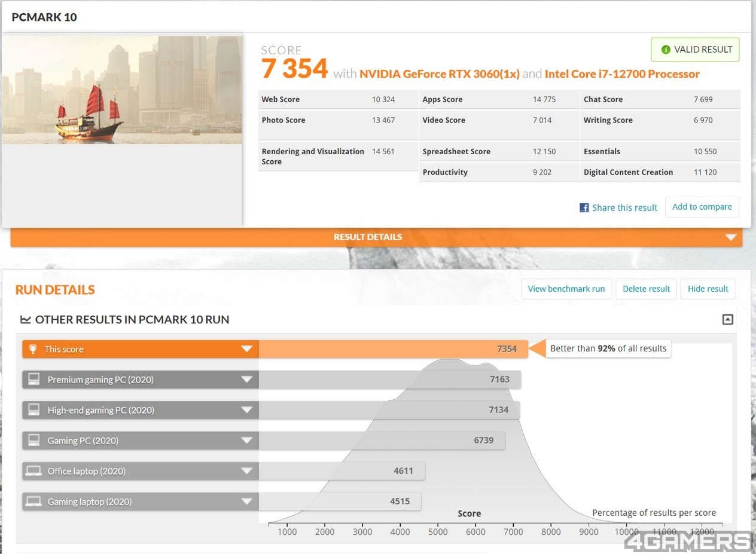The image size is (756, 554).
Task: Collapse the Other Results section with corner toggle
Action: click(x=727, y=320)
